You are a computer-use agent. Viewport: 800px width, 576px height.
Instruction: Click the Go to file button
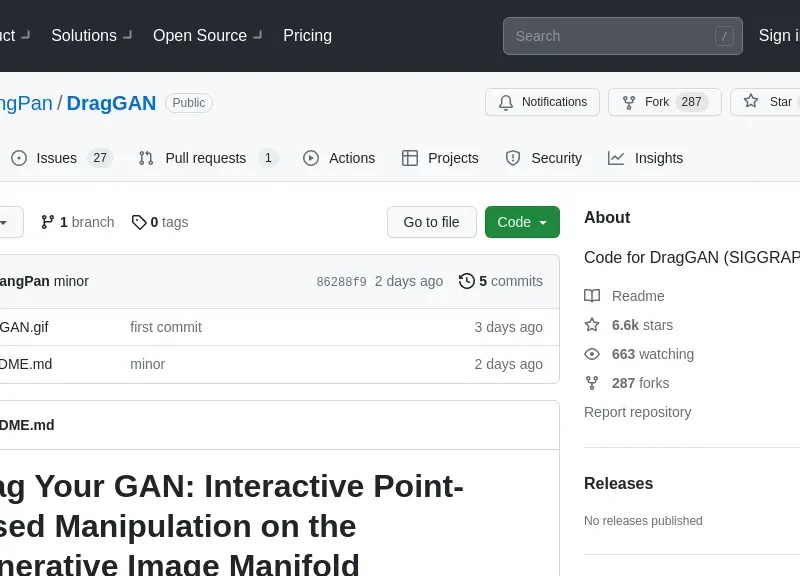pyautogui.click(x=431, y=222)
